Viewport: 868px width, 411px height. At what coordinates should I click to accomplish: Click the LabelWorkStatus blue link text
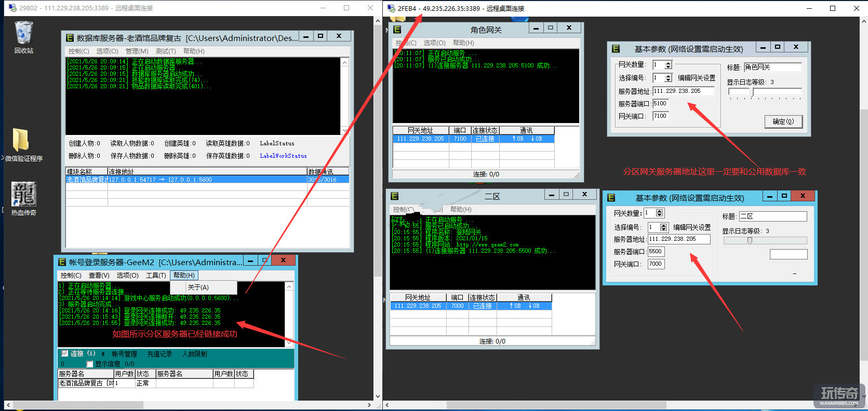(x=283, y=156)
